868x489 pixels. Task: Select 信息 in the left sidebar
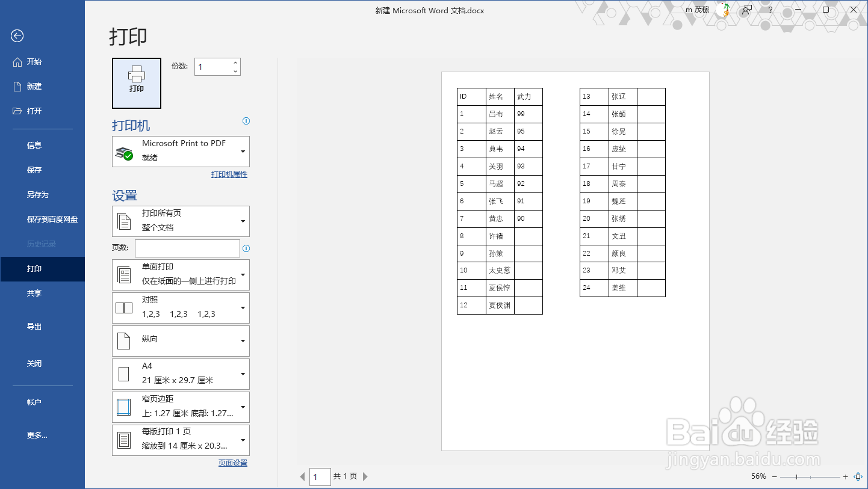click(34, 145)
